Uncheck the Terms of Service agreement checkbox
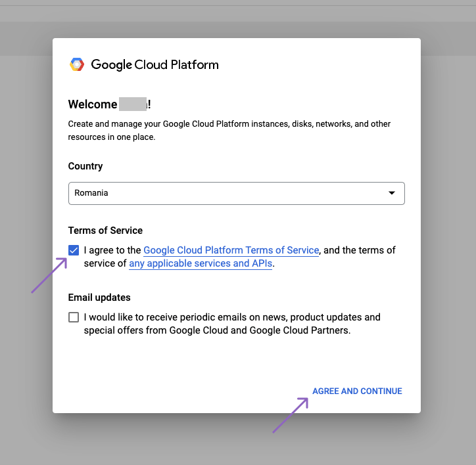This screenshot has width=476, height=465. point(74,250)
